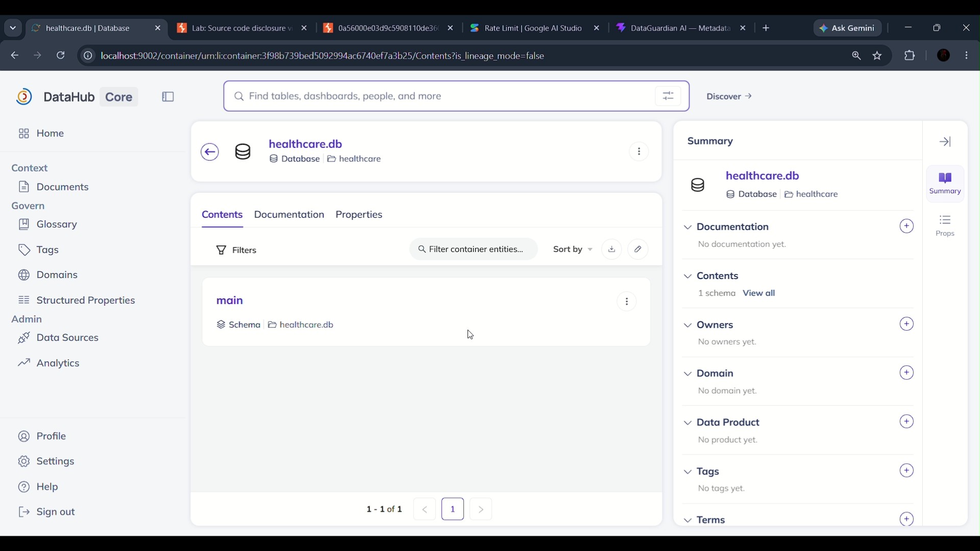The width and height of the screenshot is (980, 551).
Task: Close the healthcare.db browser tab
Action: click(158, 29)
